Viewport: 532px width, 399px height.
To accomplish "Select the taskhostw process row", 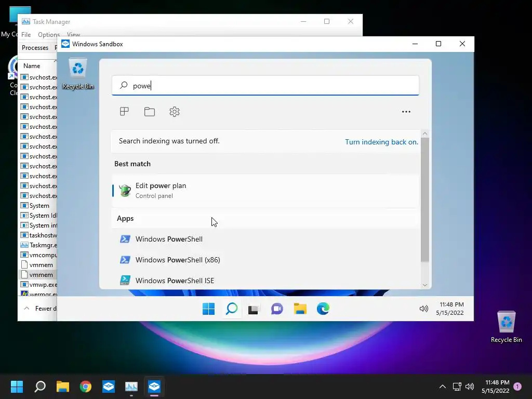I will coord(37,235).
